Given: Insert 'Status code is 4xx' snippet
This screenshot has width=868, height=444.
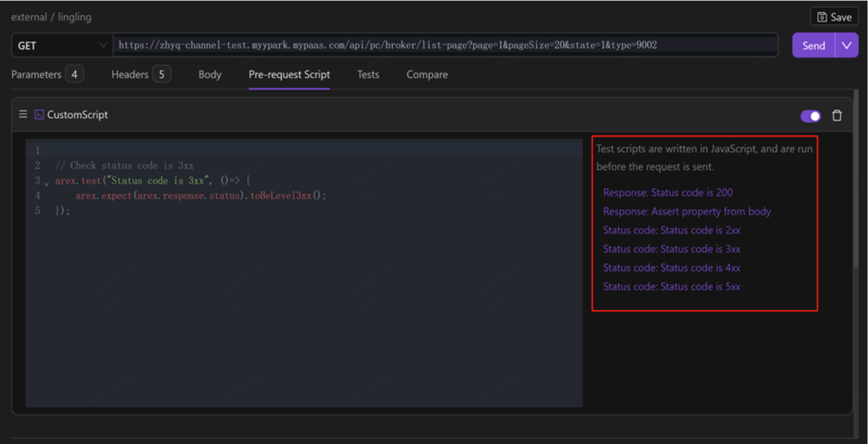Looking at the screenshot, I should (x=671, y=268).
